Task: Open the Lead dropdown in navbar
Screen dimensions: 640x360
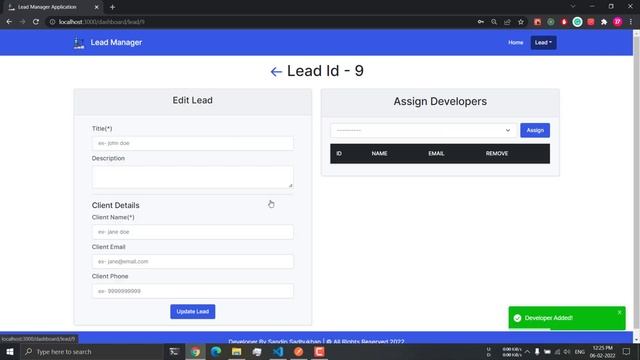Action: tap(543, 42)
